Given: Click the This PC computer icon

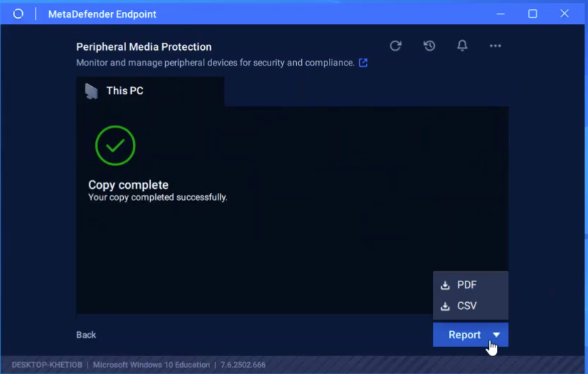Looking at the screenshot, I should pyautogui.click(x=91, y=91).
